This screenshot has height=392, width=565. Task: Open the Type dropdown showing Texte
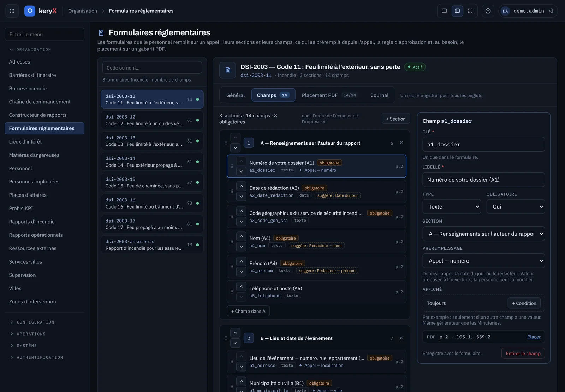[x=452, y=207]
